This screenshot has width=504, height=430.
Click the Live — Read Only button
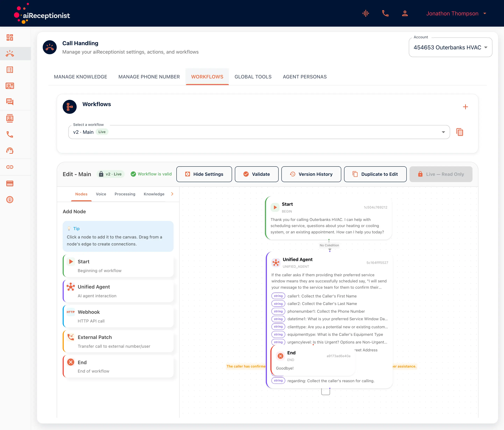[x=441, y=174]
